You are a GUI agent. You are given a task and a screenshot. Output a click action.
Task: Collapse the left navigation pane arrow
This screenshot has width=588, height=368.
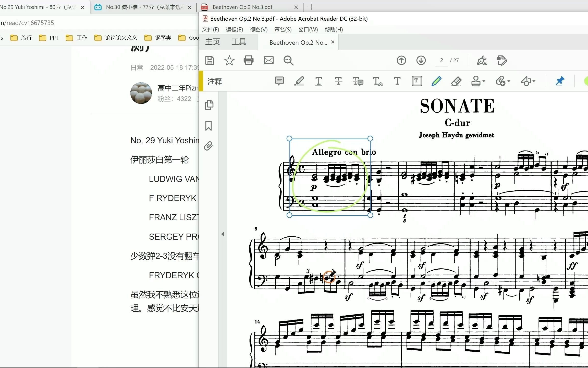pyautogui.click(x=223, y=234)
